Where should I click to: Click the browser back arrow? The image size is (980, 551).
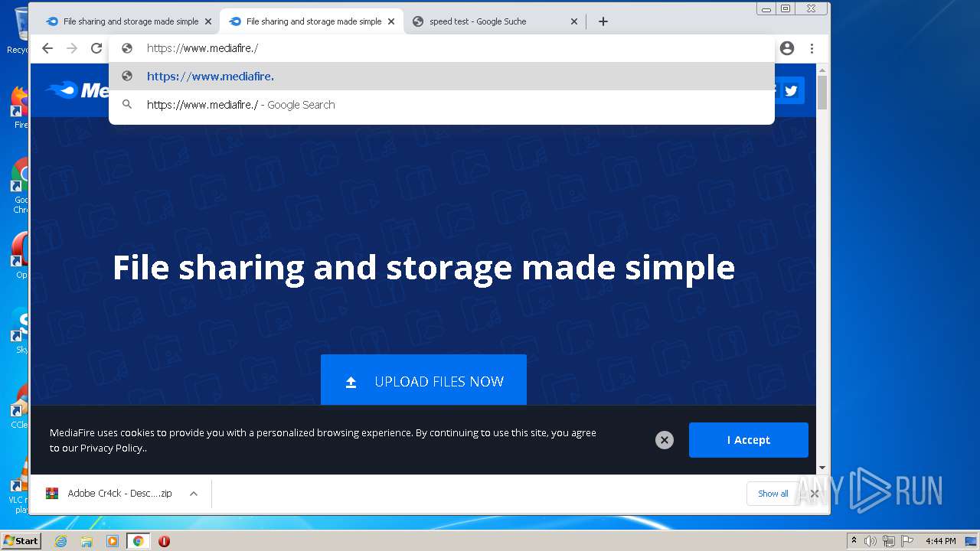47,48
